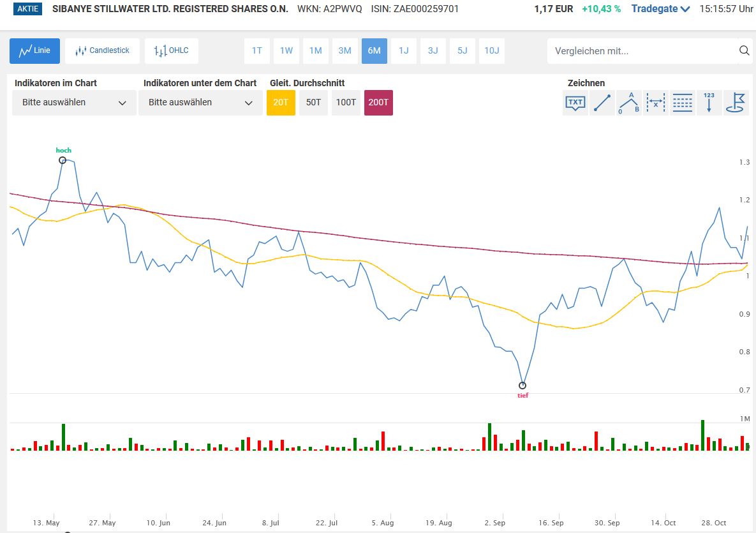Select the horizontal distance measuring tool

(x=656, y=103)
